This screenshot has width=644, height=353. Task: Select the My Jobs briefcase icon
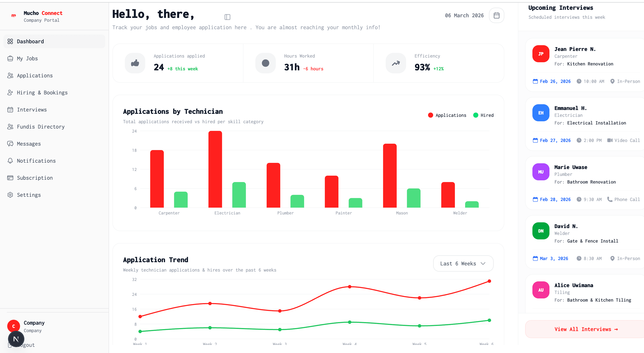[x=10, y=58]
